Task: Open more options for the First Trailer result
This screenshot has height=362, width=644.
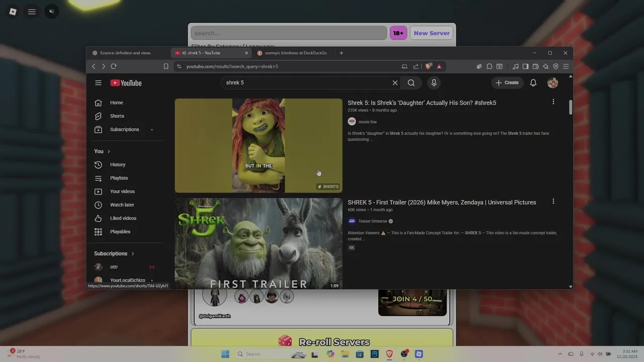Action: point(553,202)
